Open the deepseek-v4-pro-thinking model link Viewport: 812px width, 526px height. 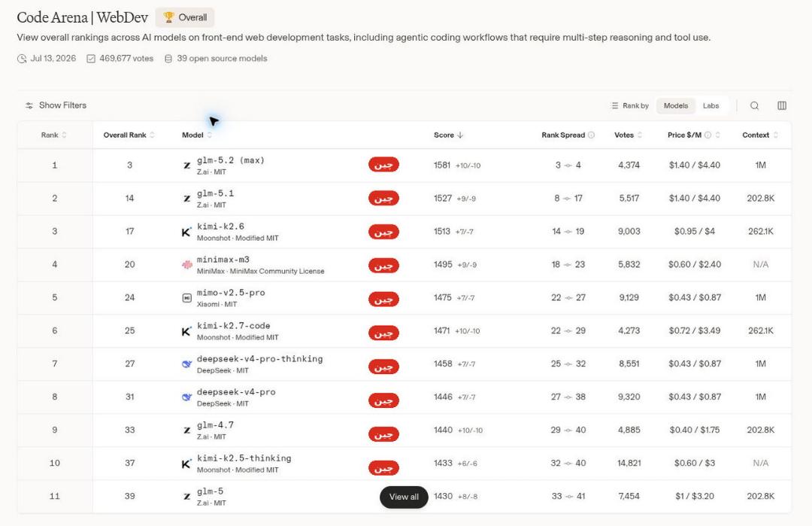click(259, 359)
